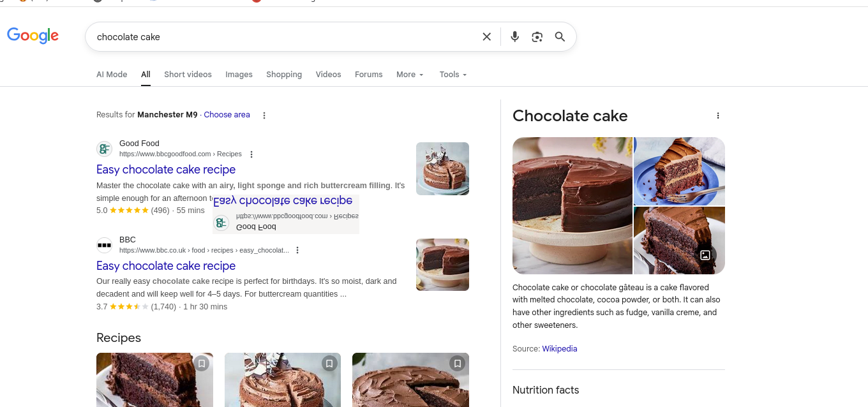The width and height of the screenshot is (868, 407).
Task: Clear the search box text
Action: (486, 37)
